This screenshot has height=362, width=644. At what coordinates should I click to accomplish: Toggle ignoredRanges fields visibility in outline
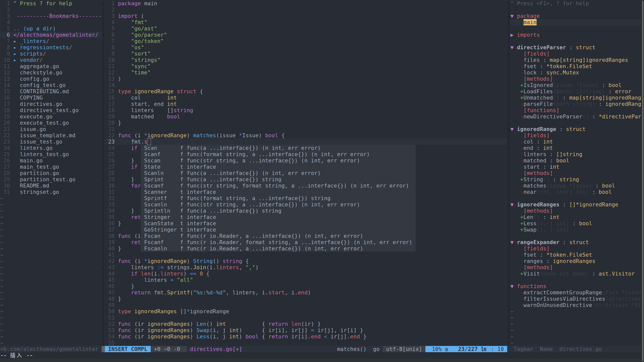[x=512, y=204]
